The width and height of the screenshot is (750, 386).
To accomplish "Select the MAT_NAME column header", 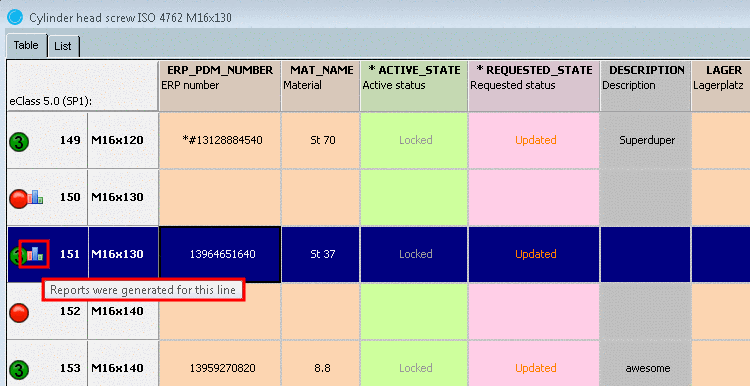I will [320, 86].
